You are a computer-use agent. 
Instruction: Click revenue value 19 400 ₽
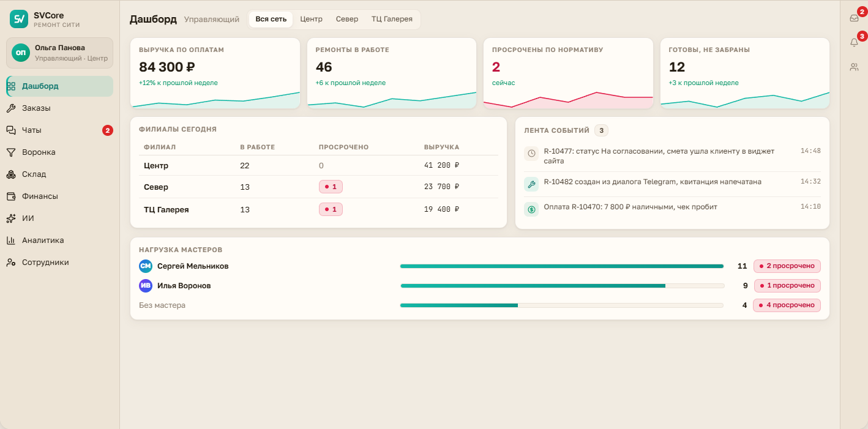pos(441,209)
